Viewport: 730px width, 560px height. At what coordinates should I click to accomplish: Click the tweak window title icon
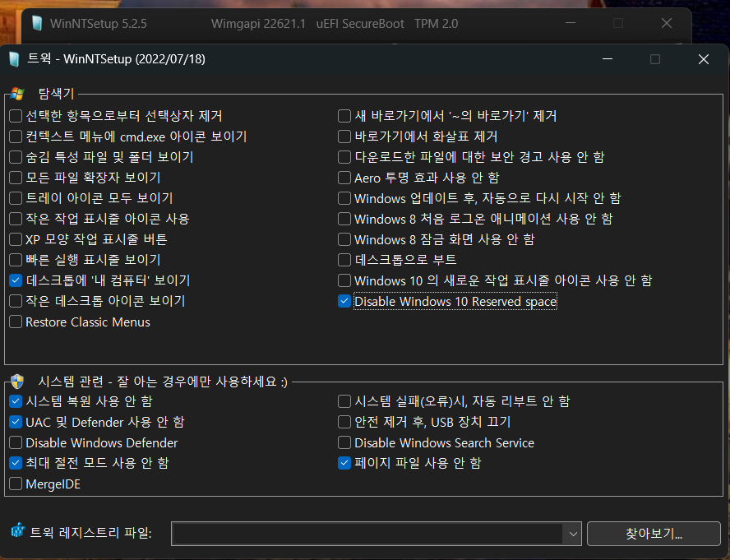(15, 59)
